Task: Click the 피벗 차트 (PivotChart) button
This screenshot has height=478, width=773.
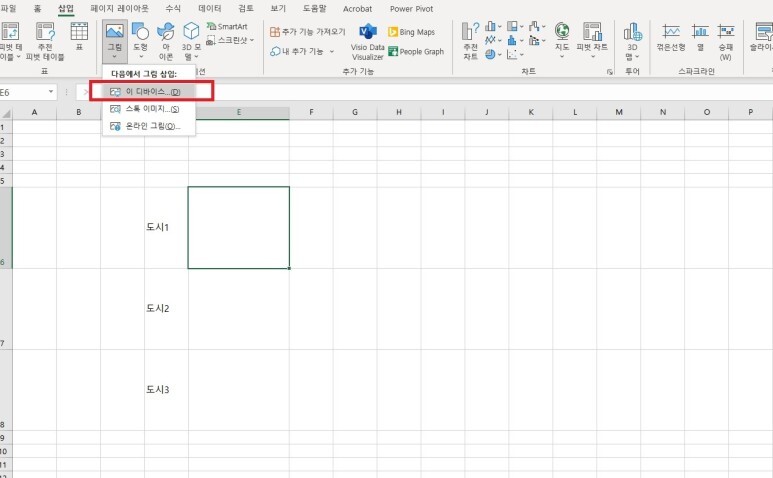Action: pos(592,40)
